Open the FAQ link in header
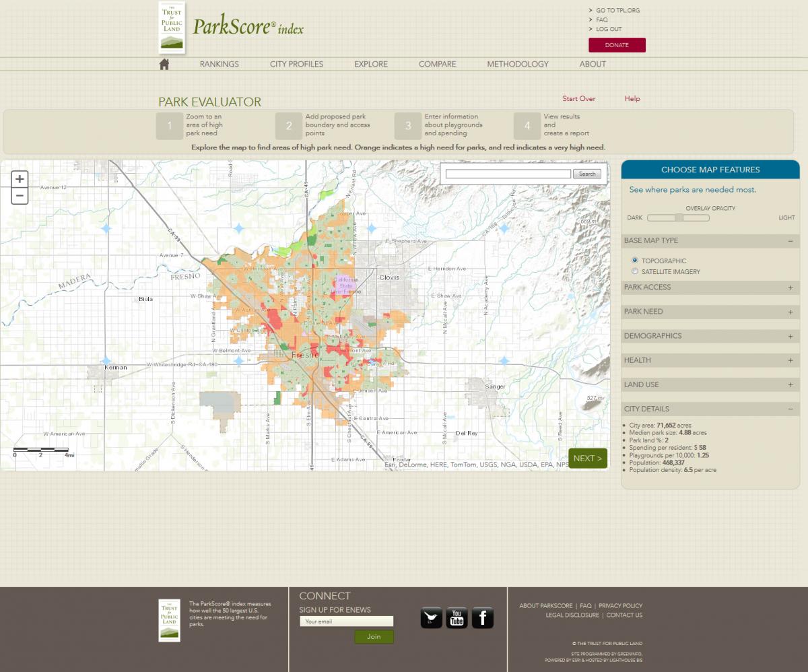The image size is (808, 672). tap(602, 20)
